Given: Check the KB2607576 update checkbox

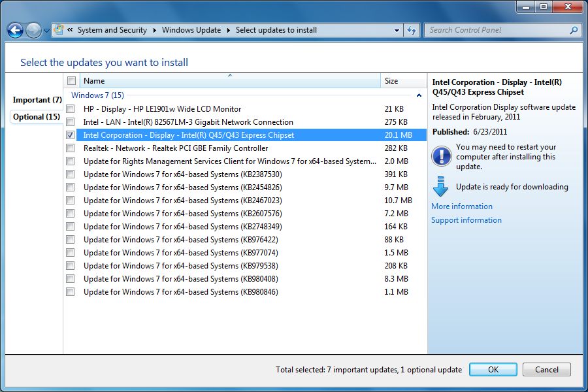Looking at the screenshot, I should pyautogui.click(x=70, y=214).
